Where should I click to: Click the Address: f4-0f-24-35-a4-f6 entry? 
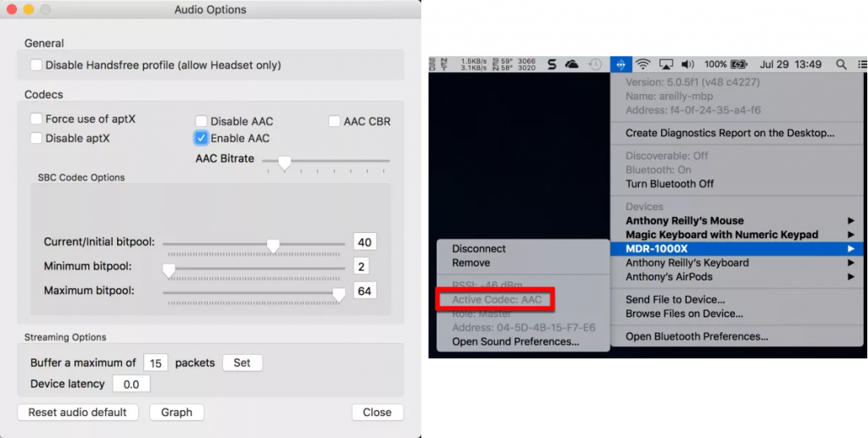coord(693,110)
